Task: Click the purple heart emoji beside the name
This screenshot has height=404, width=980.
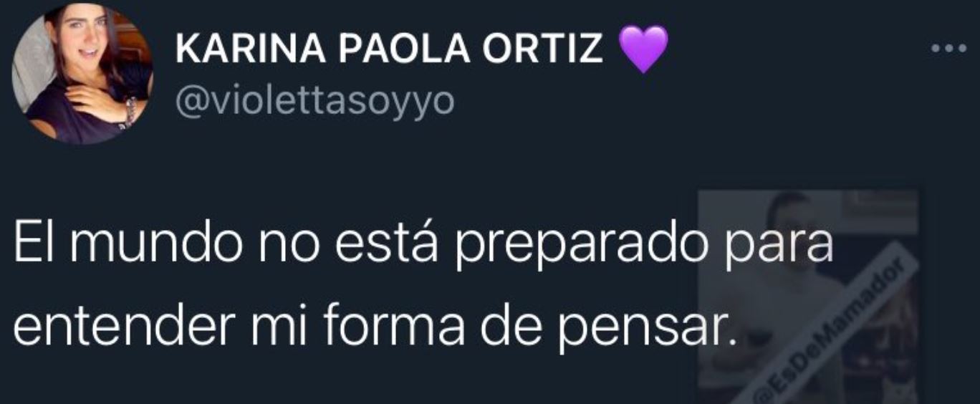Action: tap(643, 50)
